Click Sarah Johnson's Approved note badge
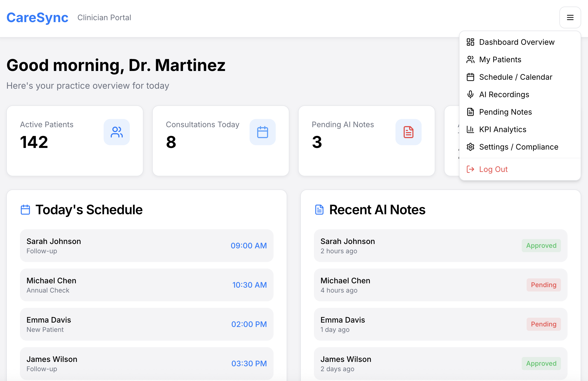 tap(541, 246)
